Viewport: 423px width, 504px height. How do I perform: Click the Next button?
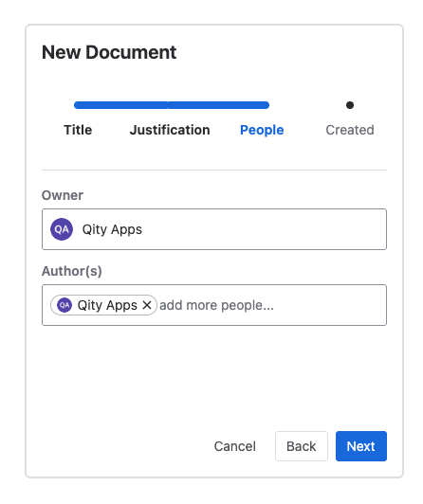tap(361, 446)
